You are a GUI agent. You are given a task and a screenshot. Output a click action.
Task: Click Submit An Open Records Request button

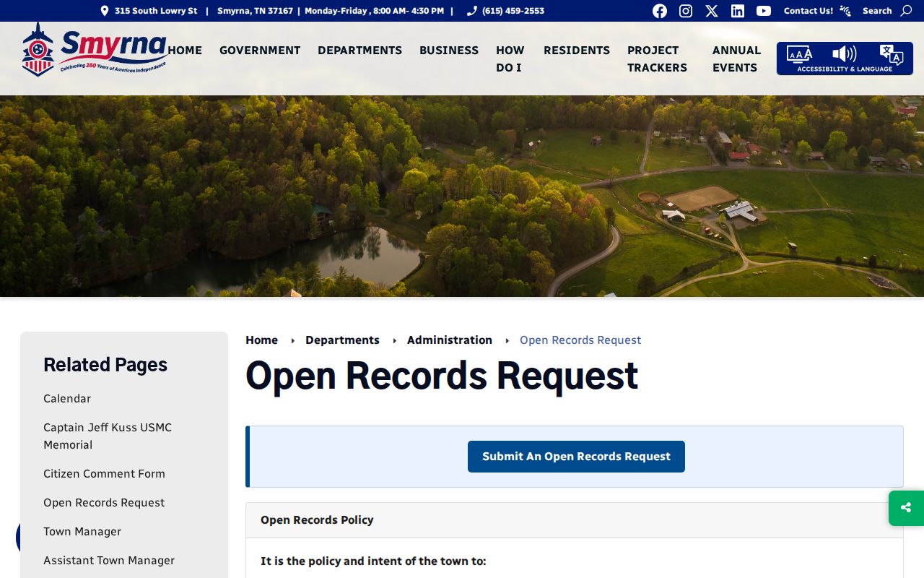[576, 457]
